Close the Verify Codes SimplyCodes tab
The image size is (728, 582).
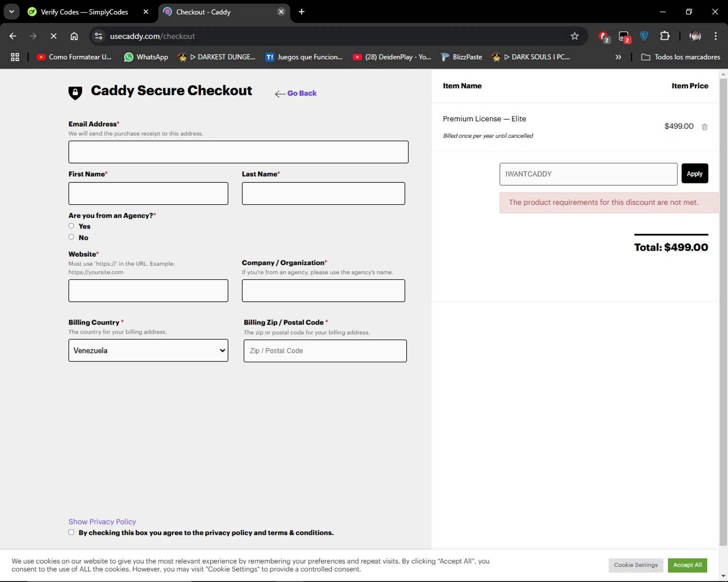click(146, 12)
